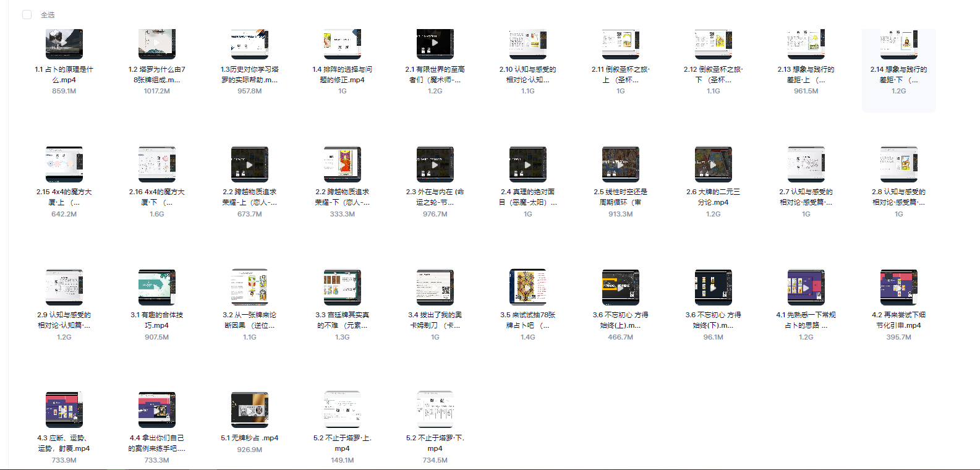Open thumbnail of 3.1 有趣的合体技巧.mp4

[x=157, y=288]
